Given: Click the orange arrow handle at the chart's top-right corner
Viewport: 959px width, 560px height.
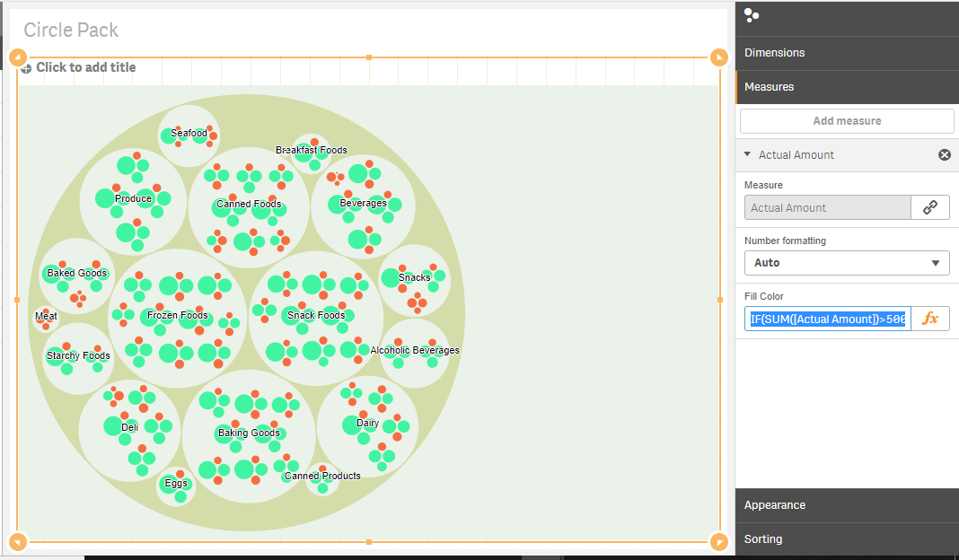Looking at the screenshot, I should pos(718,57).
